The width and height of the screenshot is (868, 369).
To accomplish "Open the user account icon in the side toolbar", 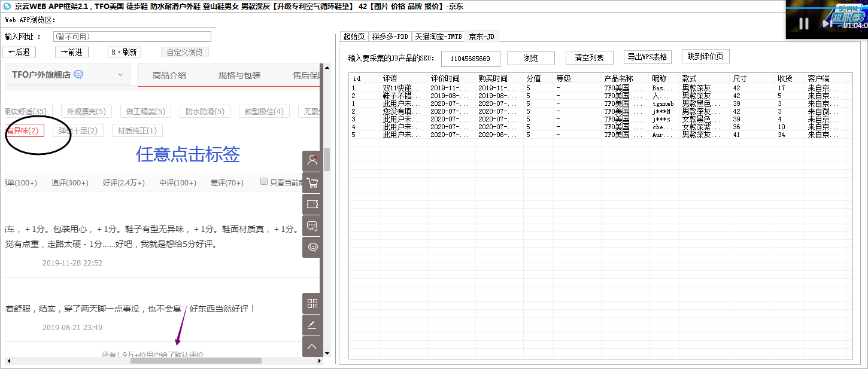I will [312, 160].
